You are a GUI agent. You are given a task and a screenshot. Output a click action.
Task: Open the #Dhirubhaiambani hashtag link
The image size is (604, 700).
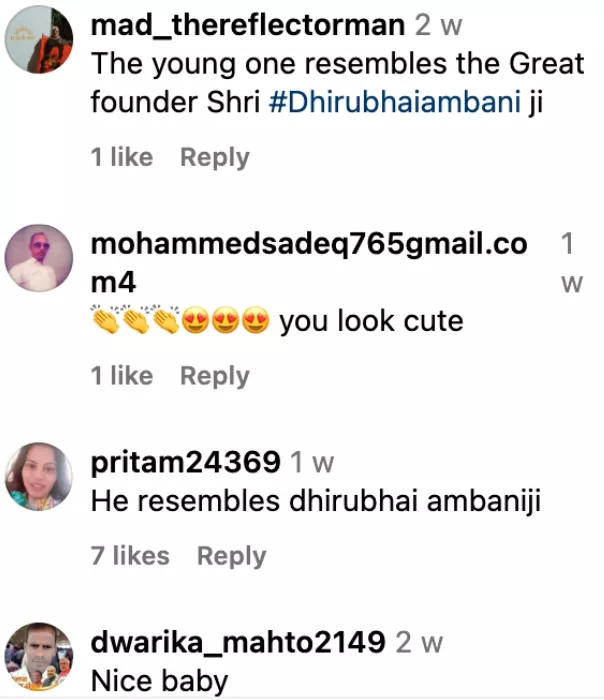[x=395, y=102]
